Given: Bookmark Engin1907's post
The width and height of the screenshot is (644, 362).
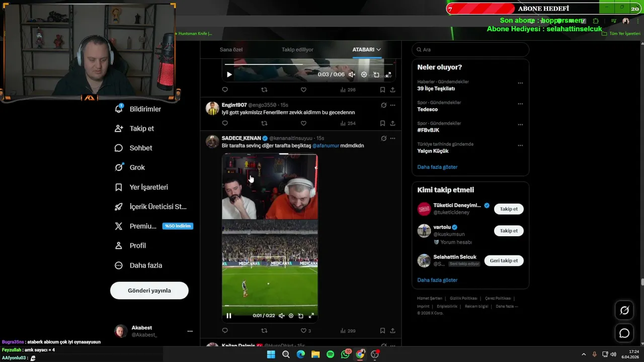Looking at the screenshot, I should 382,123.
